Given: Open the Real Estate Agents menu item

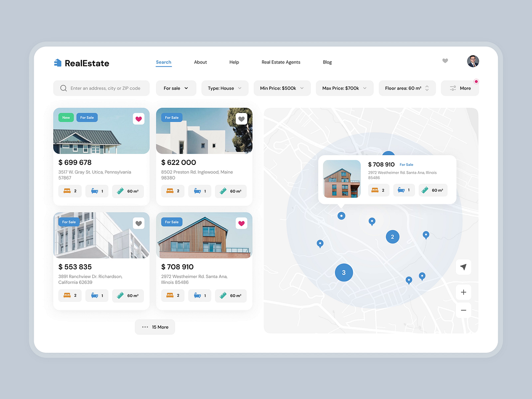Looking at the screenshot, I should coord(281,62).
